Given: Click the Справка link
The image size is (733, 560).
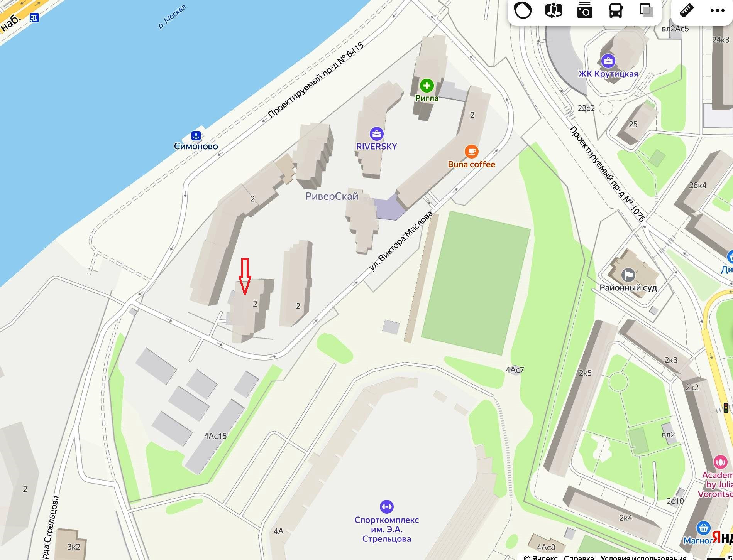Looking at the screenshot, I should pyautogui.click(x=579, y=557).
